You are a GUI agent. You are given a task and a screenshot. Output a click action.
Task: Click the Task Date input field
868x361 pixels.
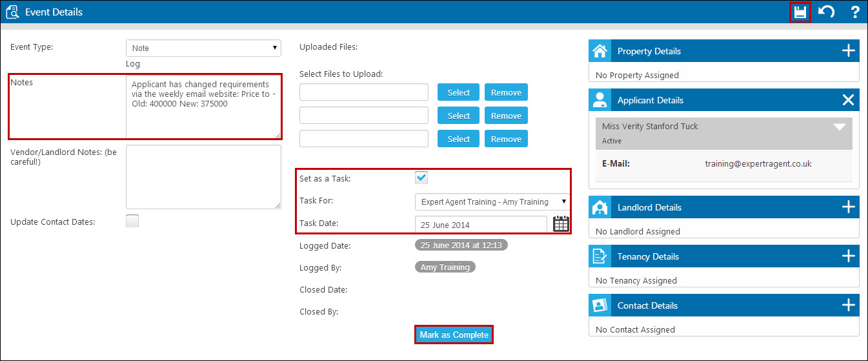pyautogui.click(x=481, y=225)
